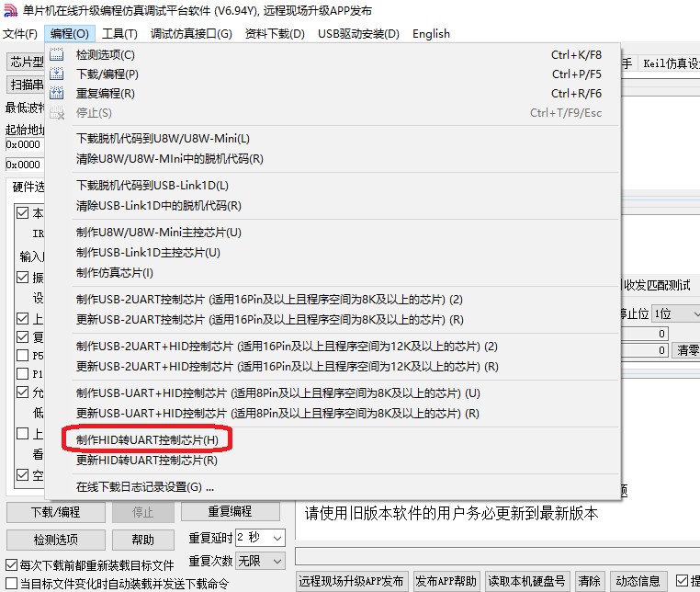The height and width of the screenshot is (592, 700).
Task: Choose 更新USB-UART+HID控制芯片 8Pin entry
Action: pyautogui.click(x=333, y=414)
